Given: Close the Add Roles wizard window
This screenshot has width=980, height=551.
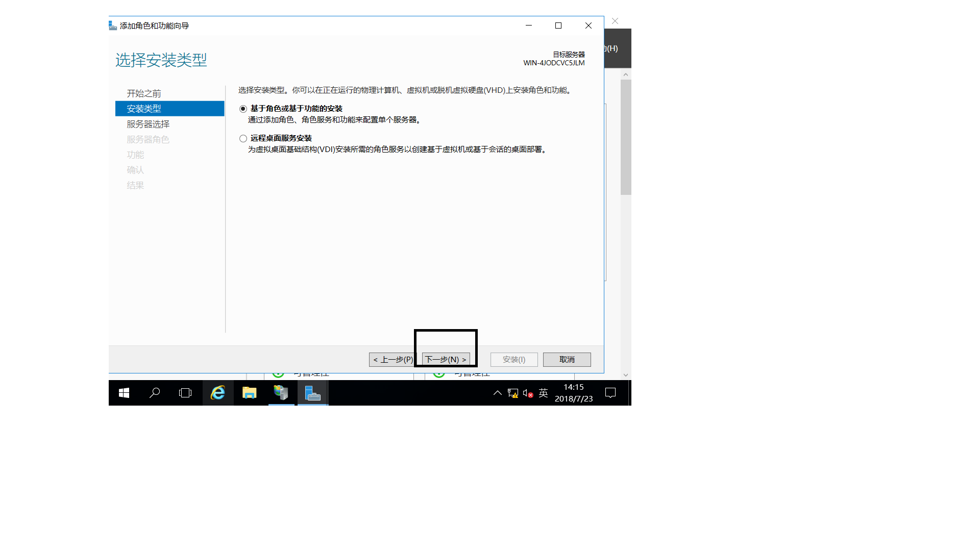Looking at the screenshot, I should (589, 26).
